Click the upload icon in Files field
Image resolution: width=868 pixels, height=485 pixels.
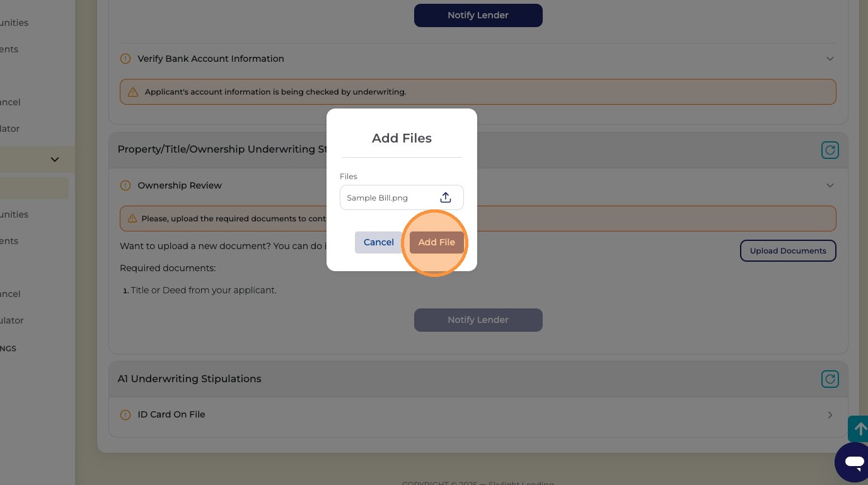446,197
